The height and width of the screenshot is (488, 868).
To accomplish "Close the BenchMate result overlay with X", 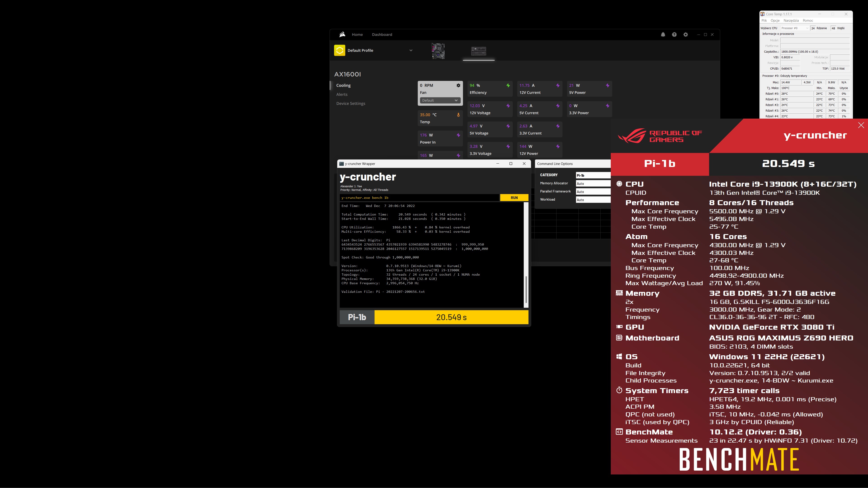I will point(861,125).
